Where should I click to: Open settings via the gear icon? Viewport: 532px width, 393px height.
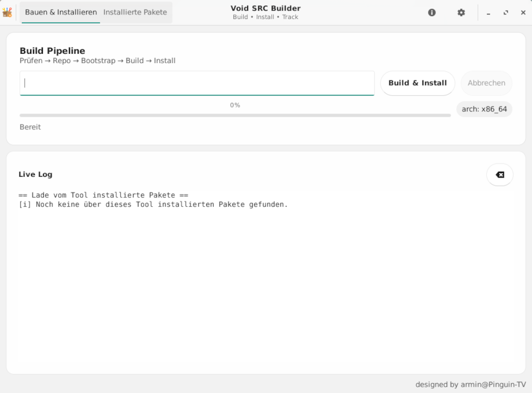[461, 13]
